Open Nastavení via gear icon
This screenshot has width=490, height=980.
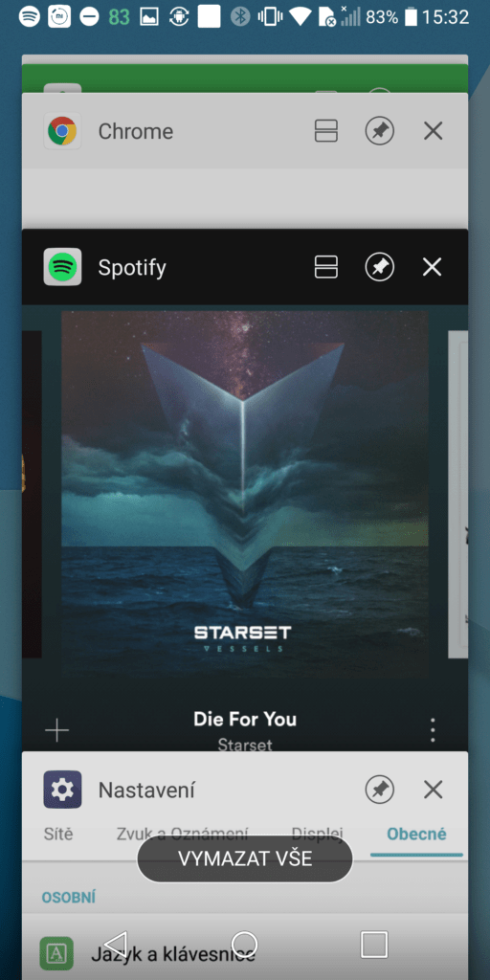pos(62,790)
